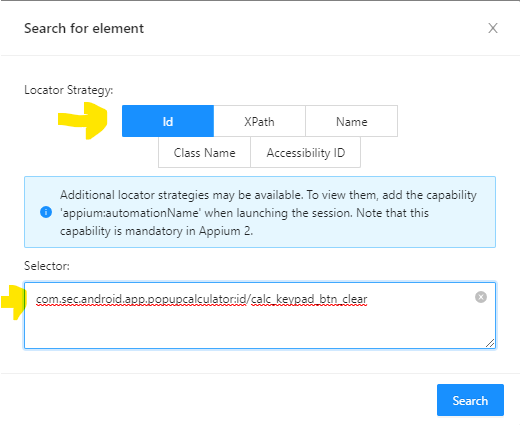This screenshot has width=520, height=425.
Task: Switch the locator strategy to Name
Action: [351, 121]
